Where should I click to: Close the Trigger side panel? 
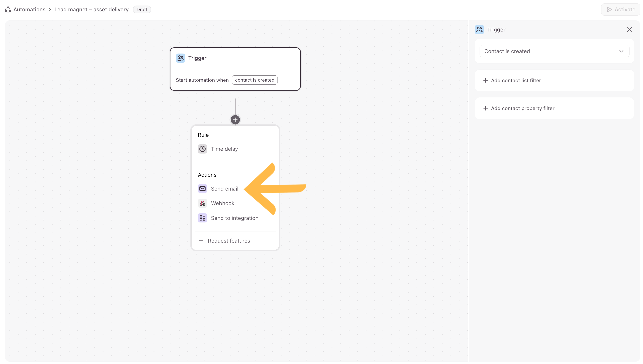[x=629, y=30]
